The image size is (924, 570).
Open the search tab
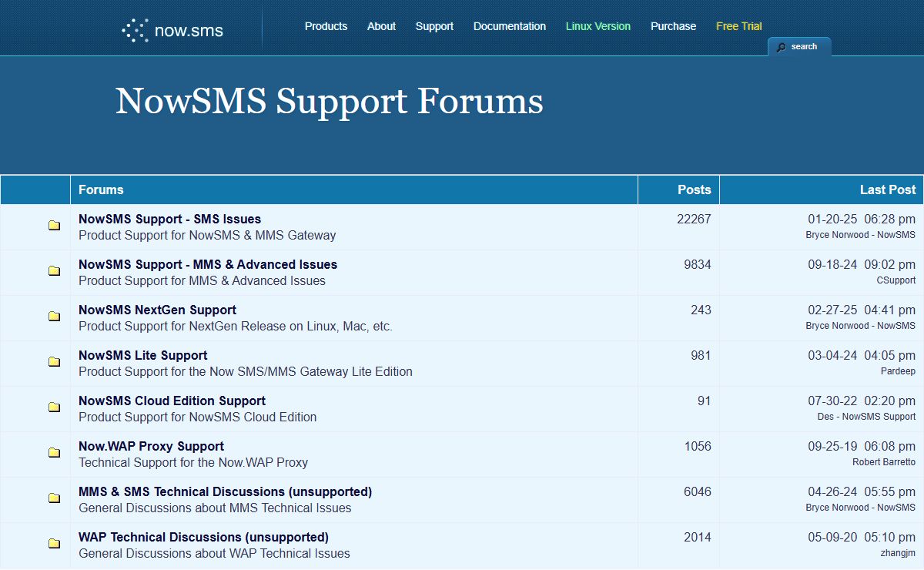799,47
